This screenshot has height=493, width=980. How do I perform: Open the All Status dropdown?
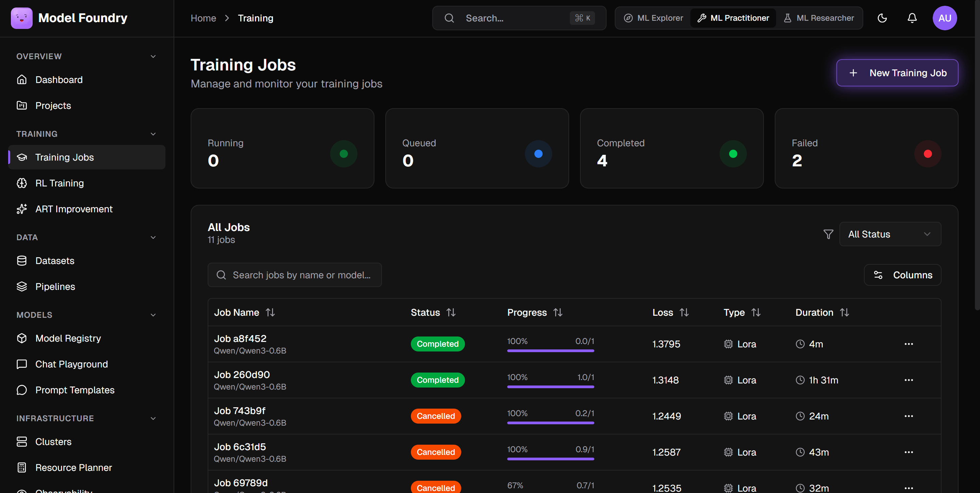(x=890, y=234)
